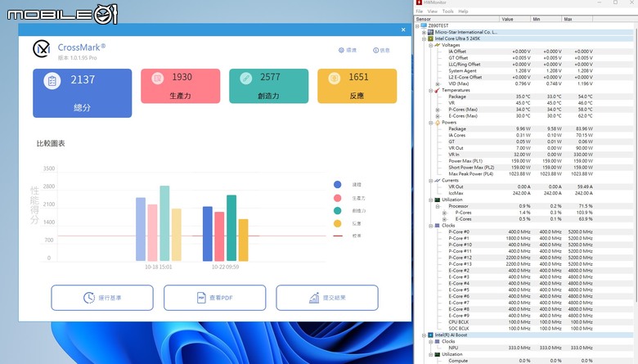
Task: Close the CrossMark results window
Action: pyautogui.click(x=403, y=29)
